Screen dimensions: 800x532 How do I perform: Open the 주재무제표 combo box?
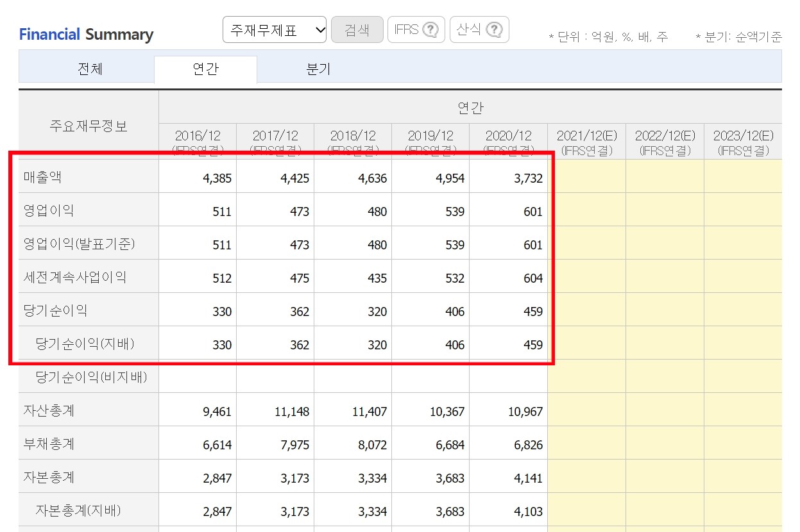point(275,29)
